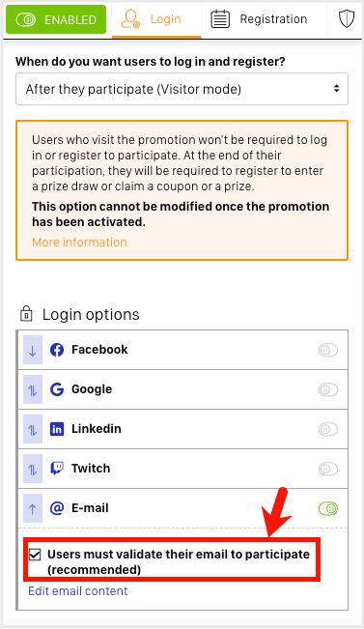Click the Facebook logo icon
The width and height of the screenshot is (364, 629).
(57, 350)
